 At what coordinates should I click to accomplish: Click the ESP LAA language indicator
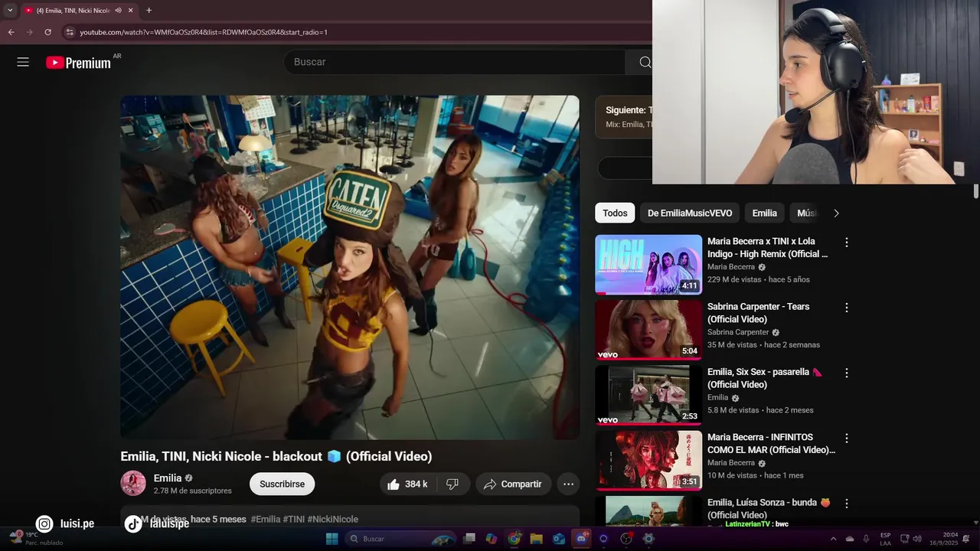click(885, 539)
